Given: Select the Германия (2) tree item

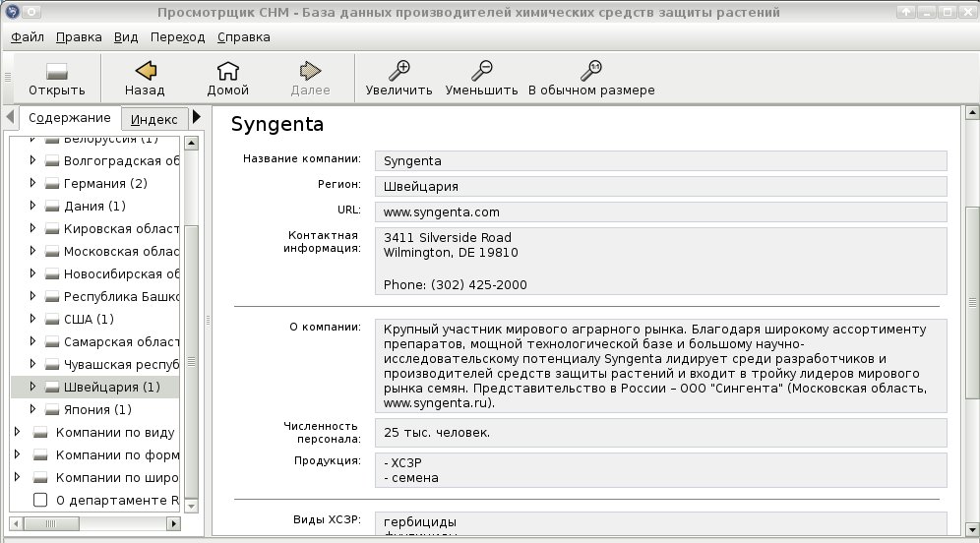Looking at the screenshot, I should click(x=105, y=184).
